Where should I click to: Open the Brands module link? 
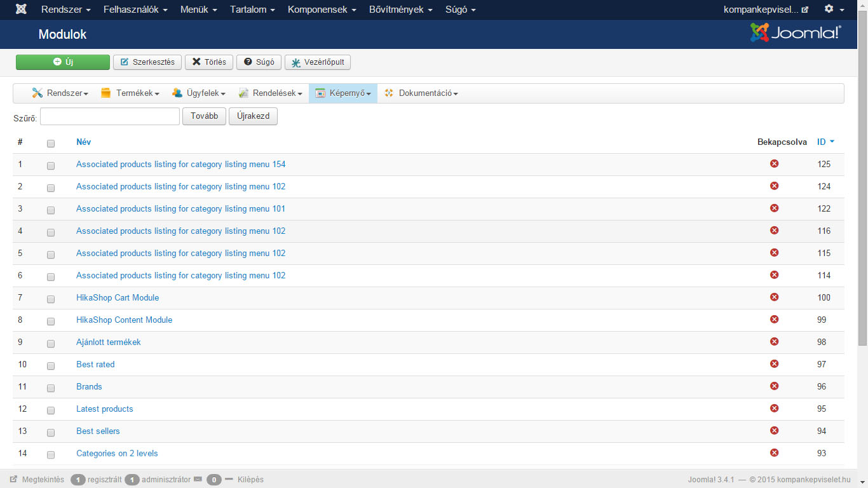pyautogui.click(x=89, y=386)
